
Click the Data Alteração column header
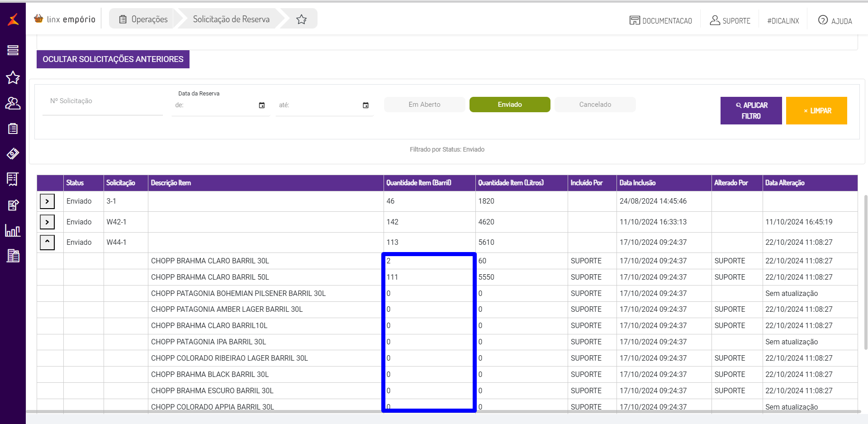tap(810, 183)
